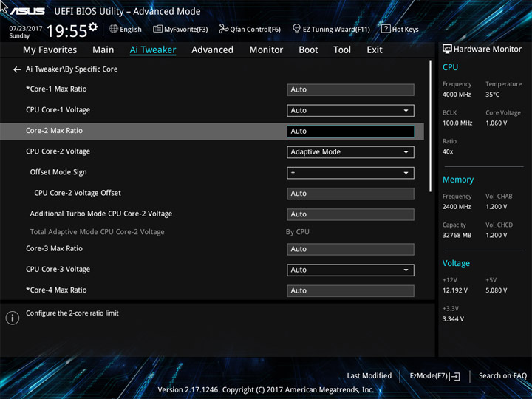532x399 pixels.
Task: Open the Monitor tab
Action: coord(266,50)
